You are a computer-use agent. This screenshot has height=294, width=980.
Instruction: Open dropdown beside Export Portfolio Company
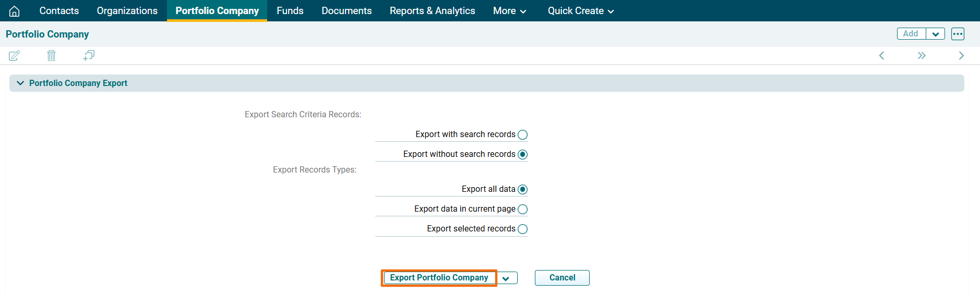click(x=506, y=278)
